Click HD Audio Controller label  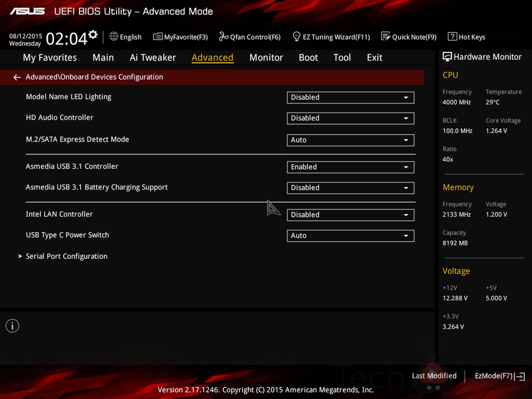click(59, 117)
